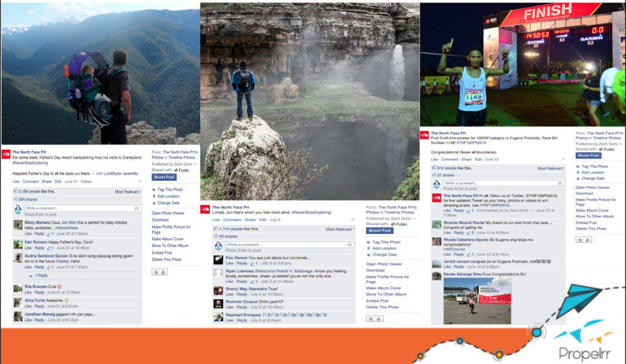Image resolution: width=626 pixels, height=364 pixels.
Task: Click Write a comment field on finish line post
Action: [x=504, y=183]
